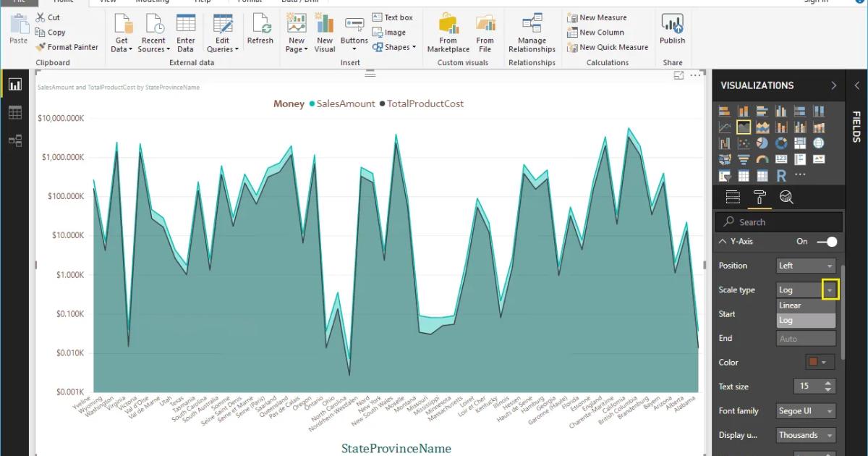Select the gauge visual icon
The height and width of the screenshot is (456, 868).
[x=762, y=159]
